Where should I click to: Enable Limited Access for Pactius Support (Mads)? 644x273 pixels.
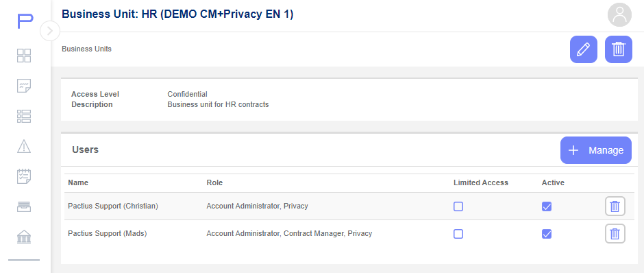(x=458, y=234)
